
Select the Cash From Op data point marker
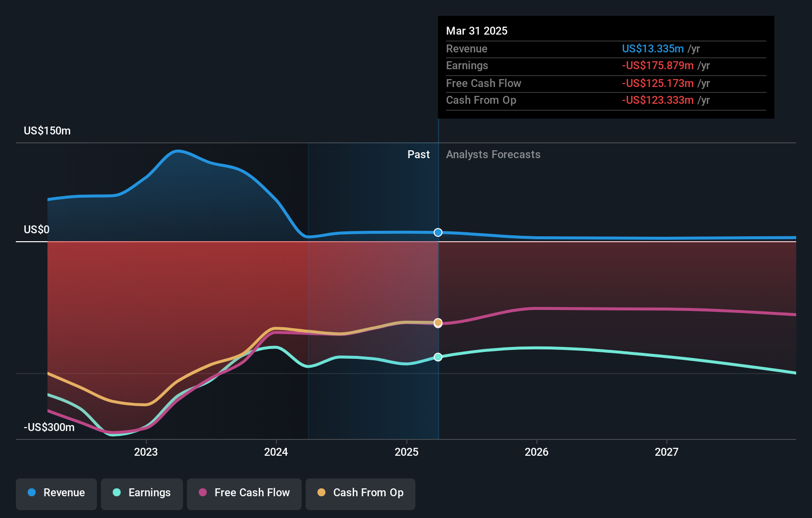pos(438,323)
